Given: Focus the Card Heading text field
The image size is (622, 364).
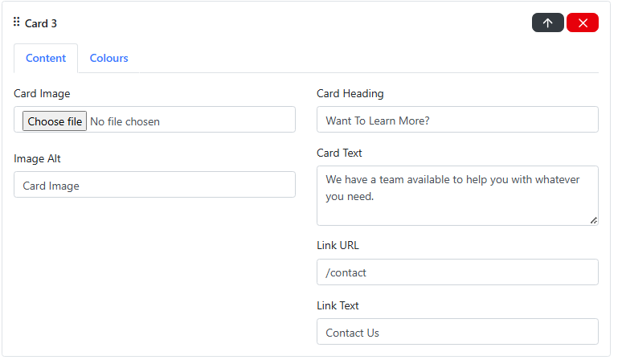Looking at the screenshot, I should (457, 120).
